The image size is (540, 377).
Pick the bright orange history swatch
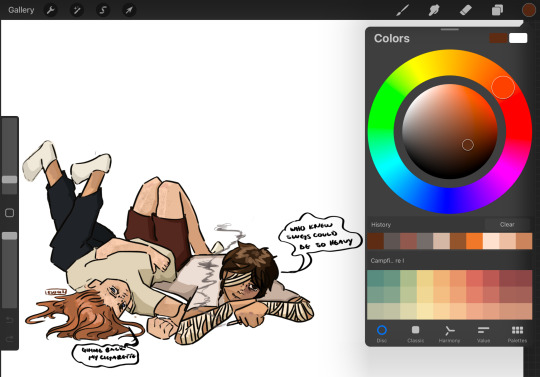point(474,241)
